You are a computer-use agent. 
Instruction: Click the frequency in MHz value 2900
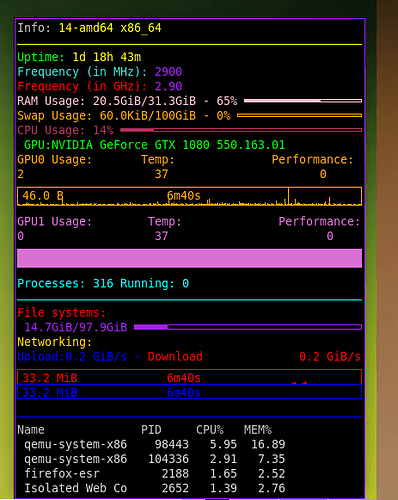pyautogui.click(x=168, y=72)
